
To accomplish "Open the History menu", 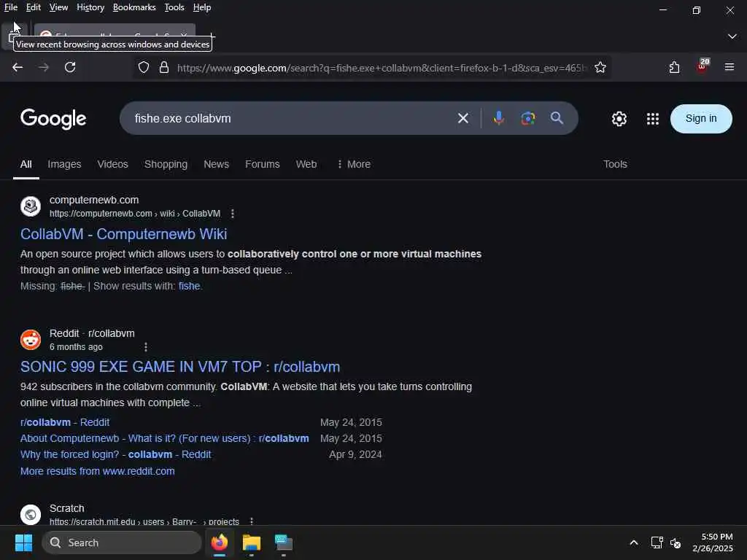I will (90, 7).
